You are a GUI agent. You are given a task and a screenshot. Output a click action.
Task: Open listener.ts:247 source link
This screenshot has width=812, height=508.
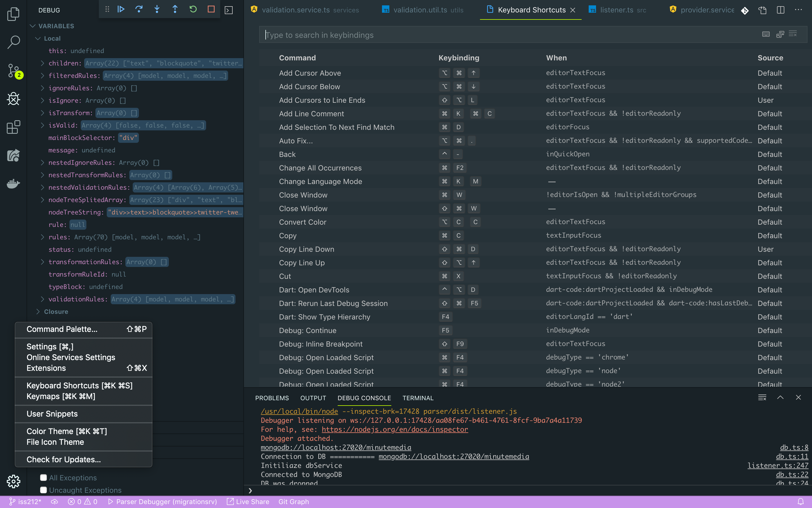(778, 465)
